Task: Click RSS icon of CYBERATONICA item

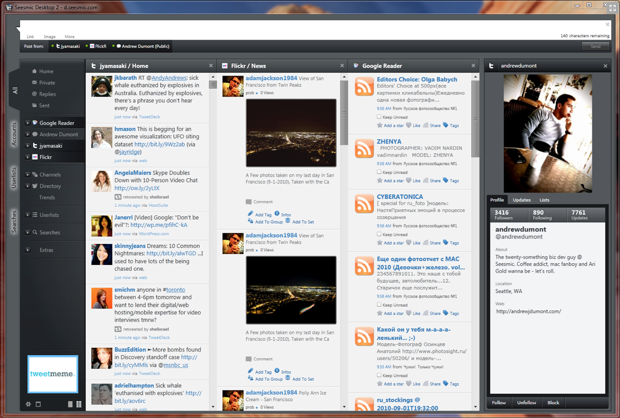Action: (x=364, y=204)
